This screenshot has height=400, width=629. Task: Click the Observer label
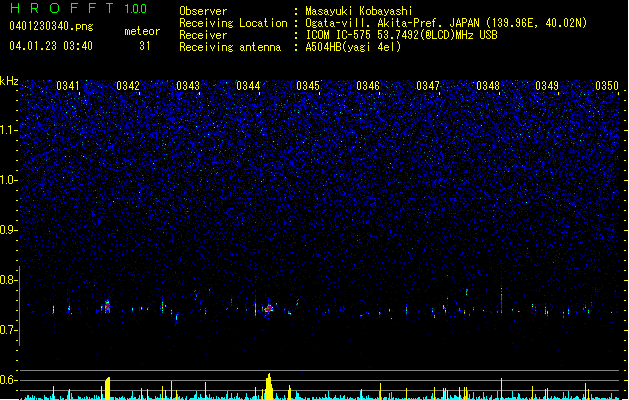(x=203, y=11)
